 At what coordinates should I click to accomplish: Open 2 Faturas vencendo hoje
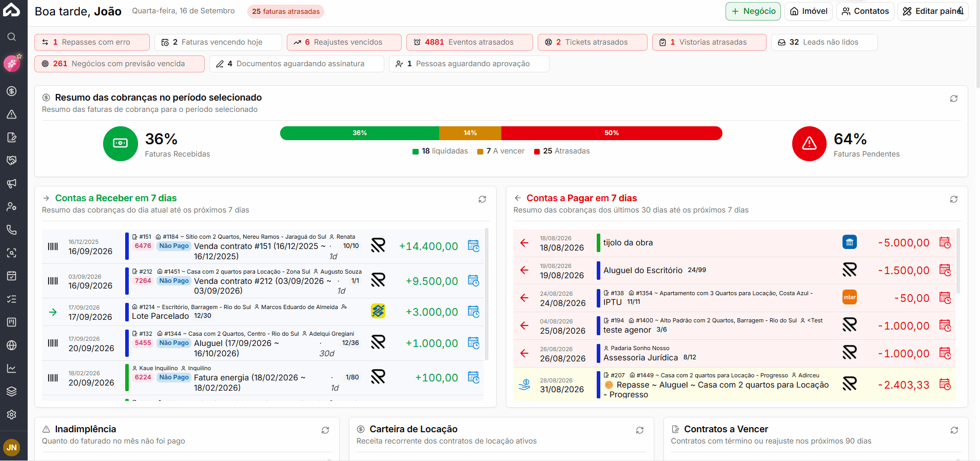[x=218, y=42]
